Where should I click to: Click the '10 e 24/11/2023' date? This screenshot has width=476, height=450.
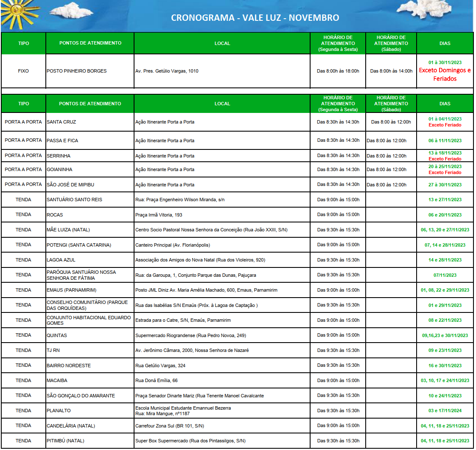[x=445, y=395]
